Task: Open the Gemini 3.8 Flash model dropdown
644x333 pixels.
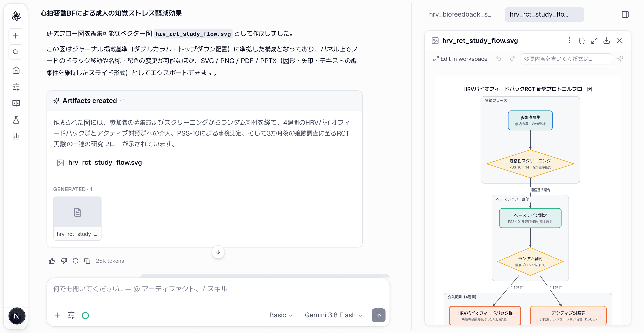Action: pyautogui.click(x=333, y=315)
